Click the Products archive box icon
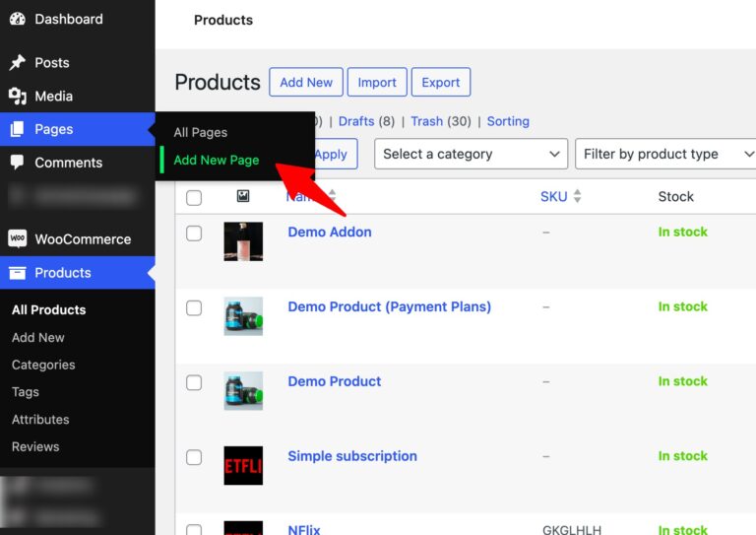Image resolution: width=756 pixels, height=535 pixels. tap(17, 273)
